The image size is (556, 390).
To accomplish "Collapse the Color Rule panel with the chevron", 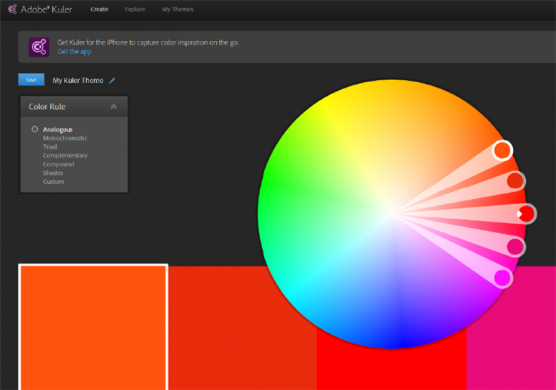I will (x=113, y=106).
